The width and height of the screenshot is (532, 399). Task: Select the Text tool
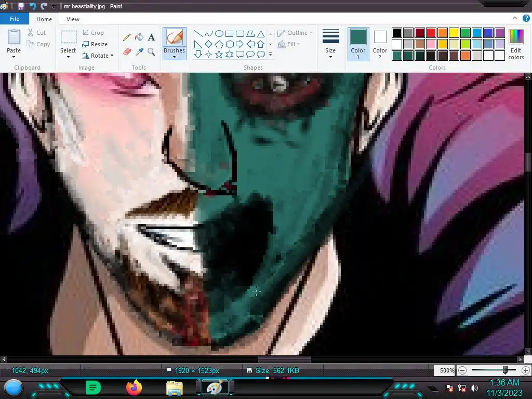[x=151, y=37]
